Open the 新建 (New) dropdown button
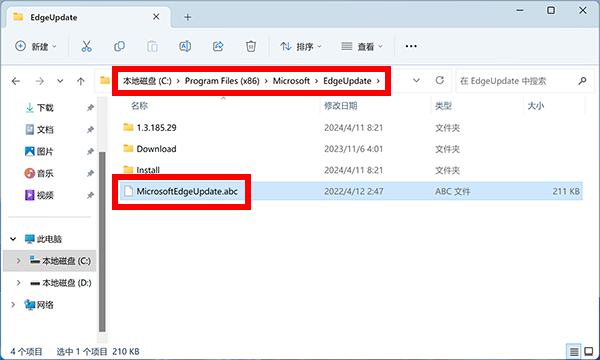 coord(36,46)
